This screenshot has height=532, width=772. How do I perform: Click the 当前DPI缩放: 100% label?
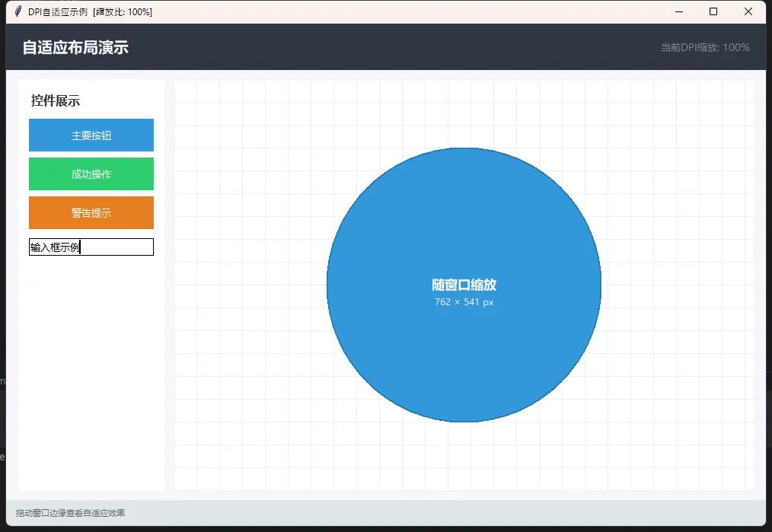[x=705, y=47]
